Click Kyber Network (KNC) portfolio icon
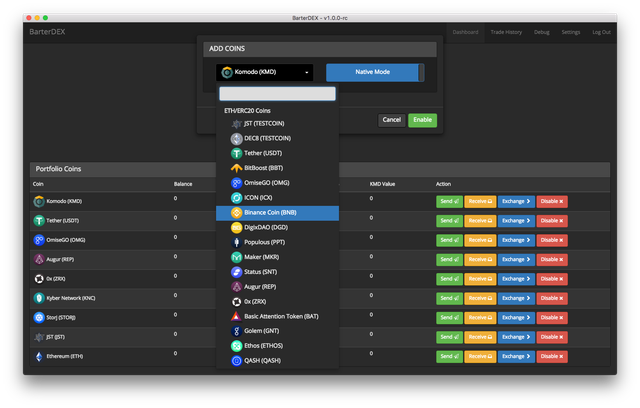640x408 pixels. point(39,298)
